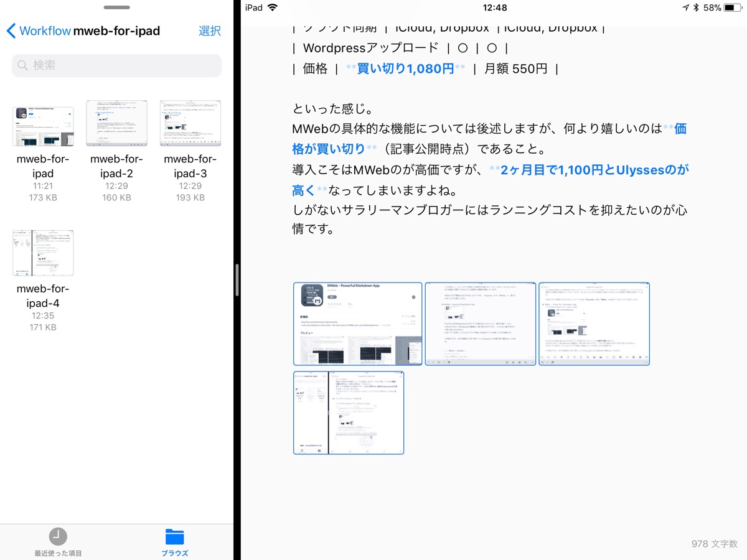Open the mweb-for-ipad-4 file thumbnail
The width and height of the screenshot is (747, 560).
tap(43, 253)
